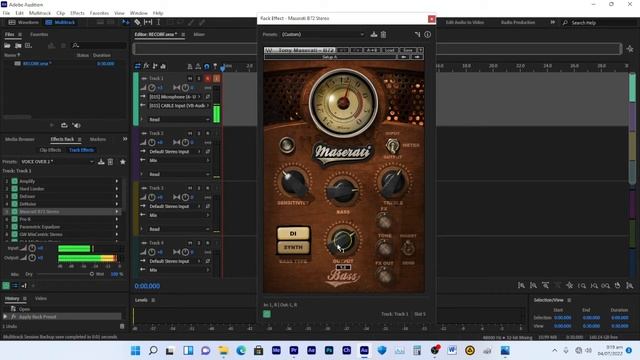Open the File menu
Screen dimensions: 640x360
click(6, 13)
